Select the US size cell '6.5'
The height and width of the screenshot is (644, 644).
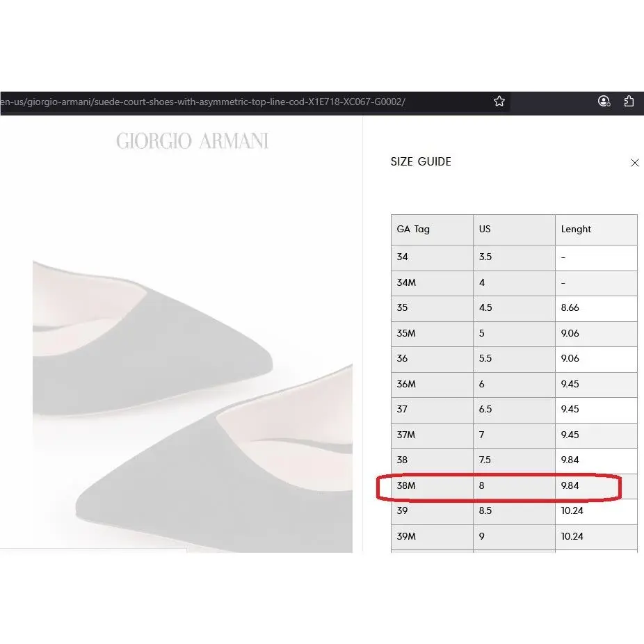coord(514,410)
